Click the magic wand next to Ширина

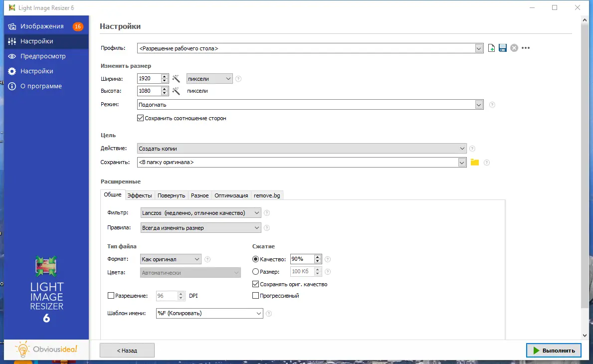(x=176, y=79)
